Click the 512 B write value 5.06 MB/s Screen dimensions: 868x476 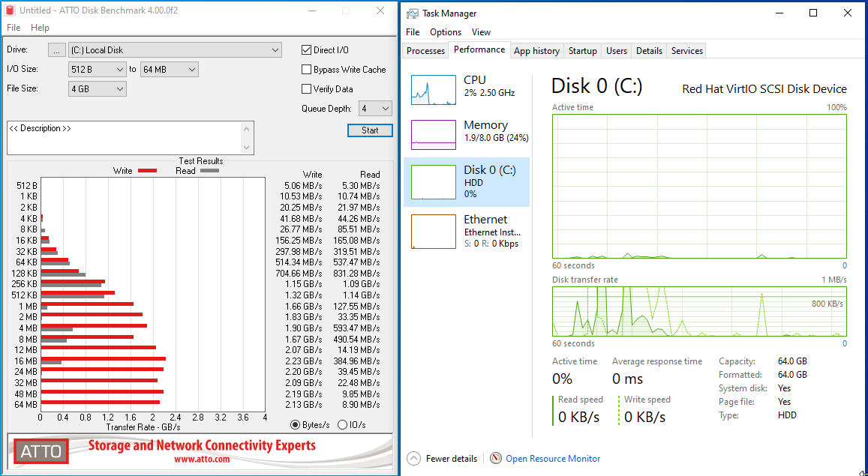point(303,186)
